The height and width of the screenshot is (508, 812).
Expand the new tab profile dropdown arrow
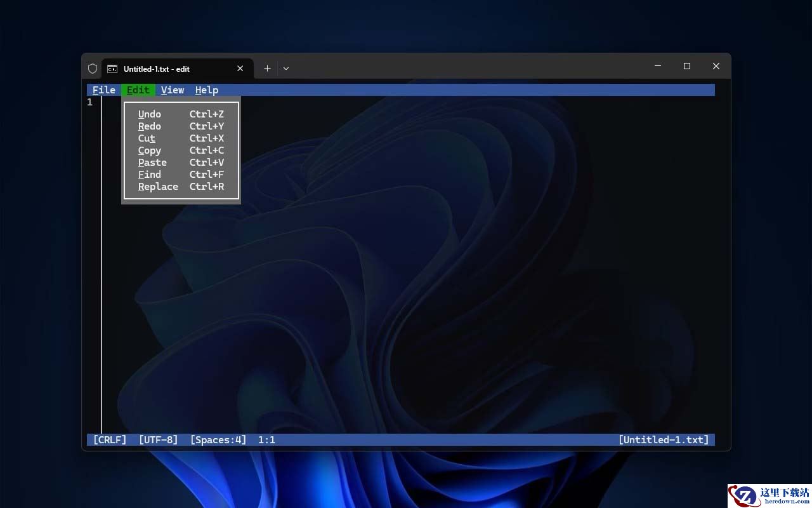pyautogui.click(x=286, y=69)
